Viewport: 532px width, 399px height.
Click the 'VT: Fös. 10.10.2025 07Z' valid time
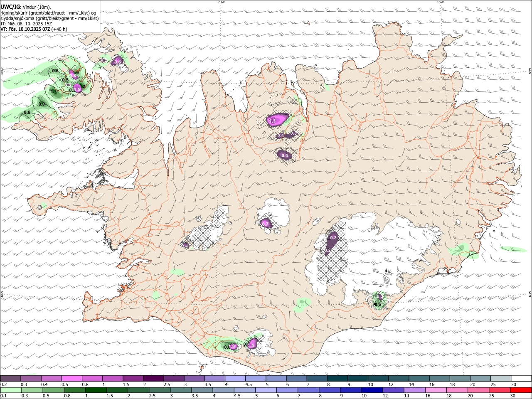click(x=25, y=29)
